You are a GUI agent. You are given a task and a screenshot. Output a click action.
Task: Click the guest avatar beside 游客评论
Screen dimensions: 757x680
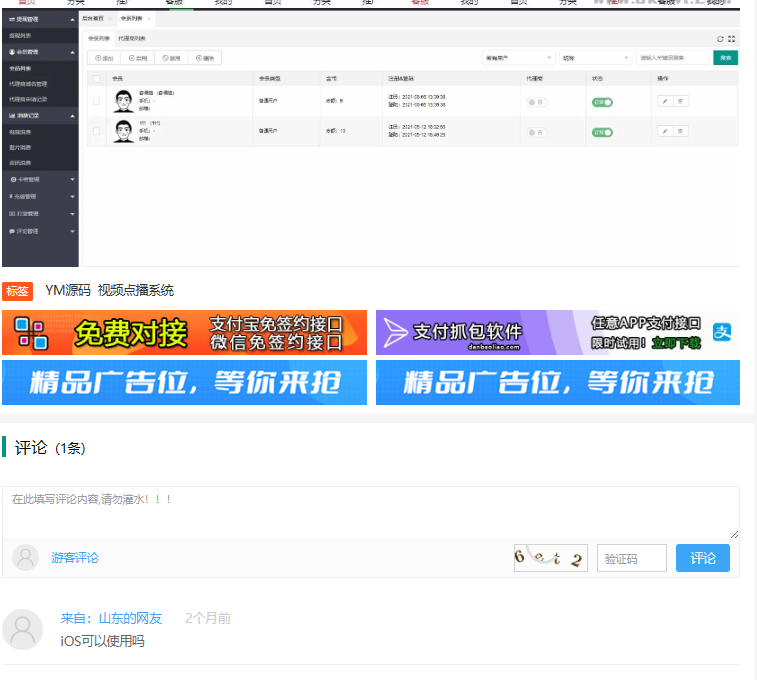click(26, 558)
